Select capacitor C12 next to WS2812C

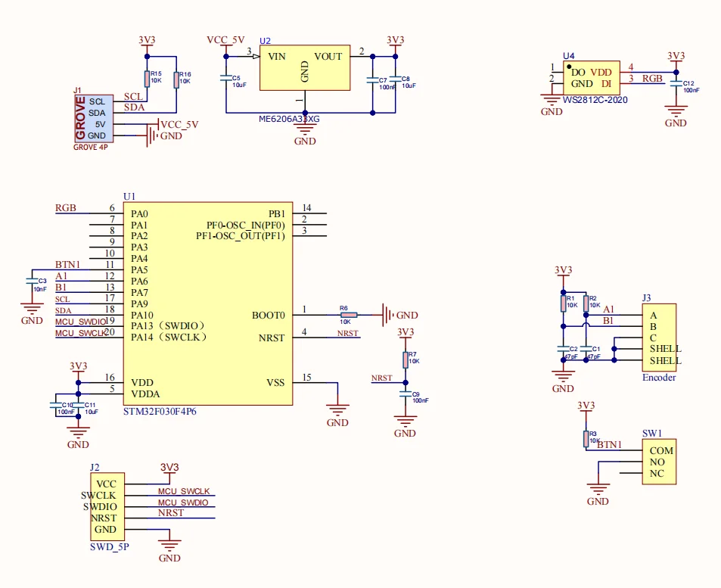[676, 84]
